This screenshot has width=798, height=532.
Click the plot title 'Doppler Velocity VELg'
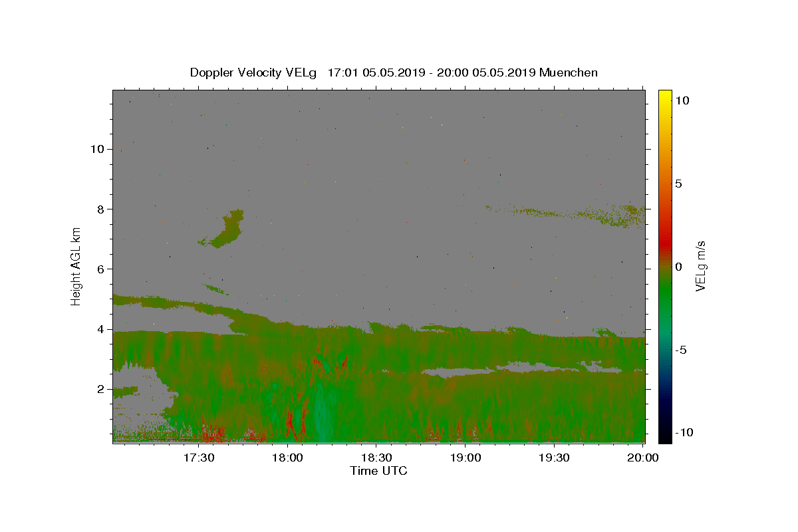coord(255,72)
